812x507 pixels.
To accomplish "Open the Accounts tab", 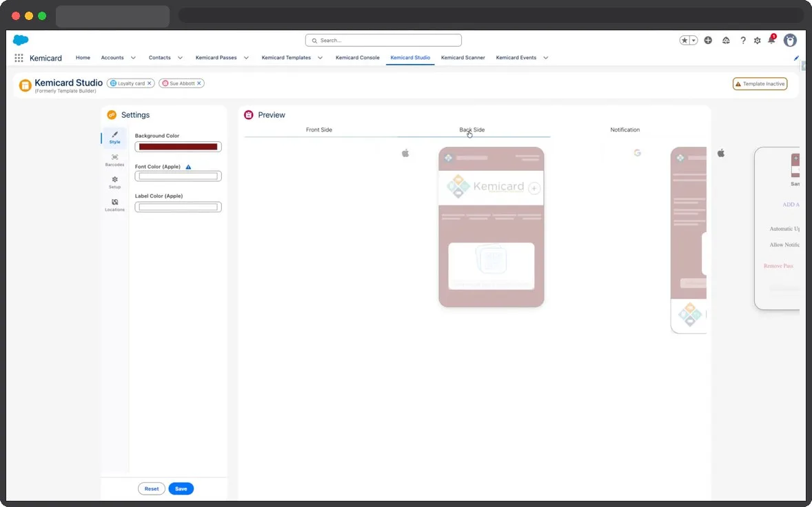I will click(x=112, y=57).
